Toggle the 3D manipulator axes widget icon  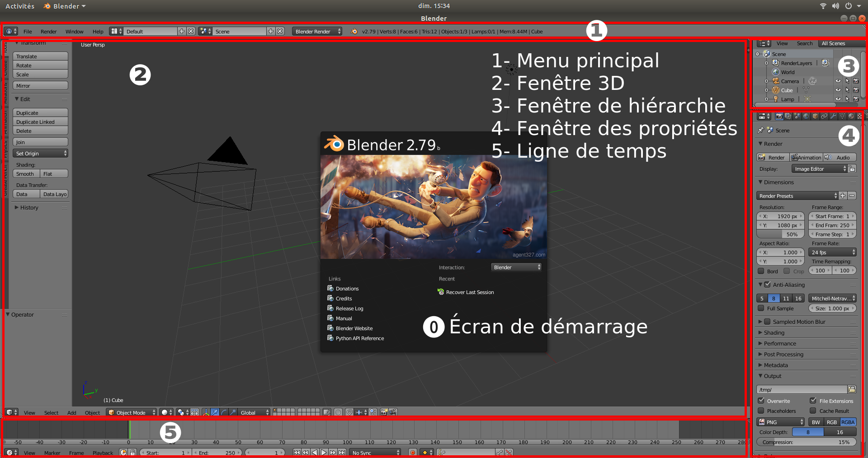click(206, 412)
